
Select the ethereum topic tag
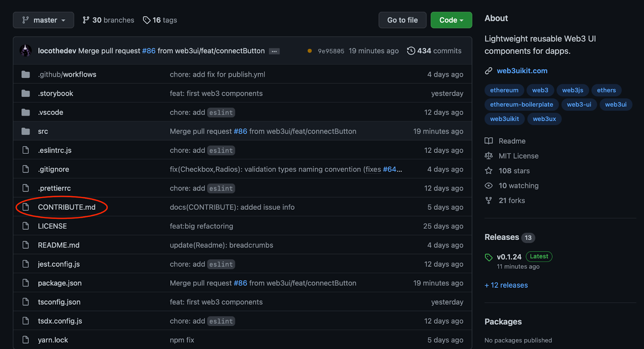504,90
